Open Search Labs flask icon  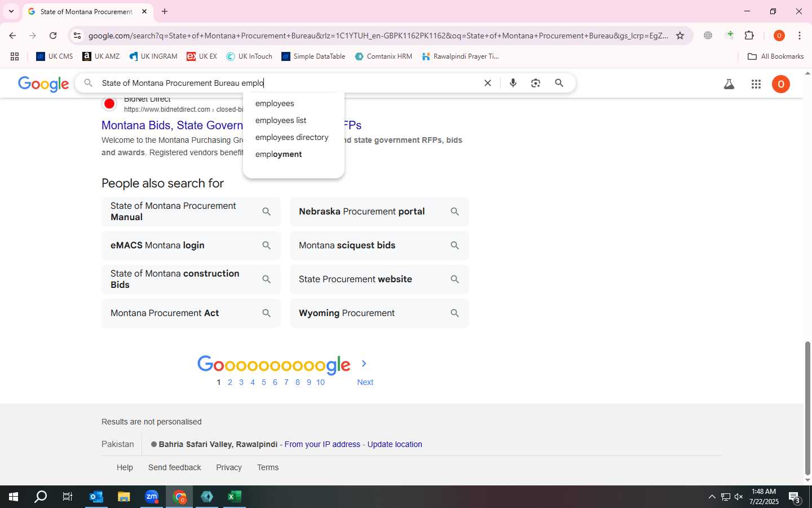tap(729, 84)
